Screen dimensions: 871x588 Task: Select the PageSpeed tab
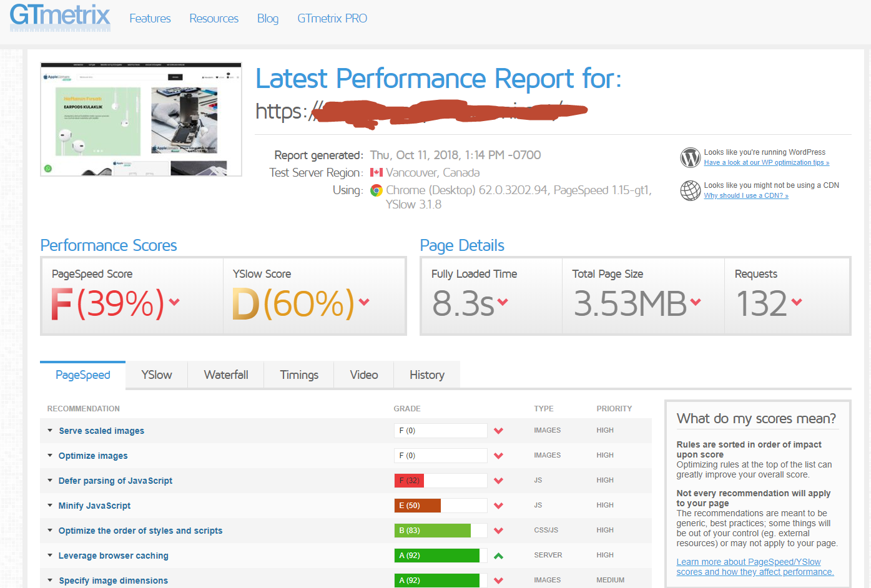pos(82,375)
